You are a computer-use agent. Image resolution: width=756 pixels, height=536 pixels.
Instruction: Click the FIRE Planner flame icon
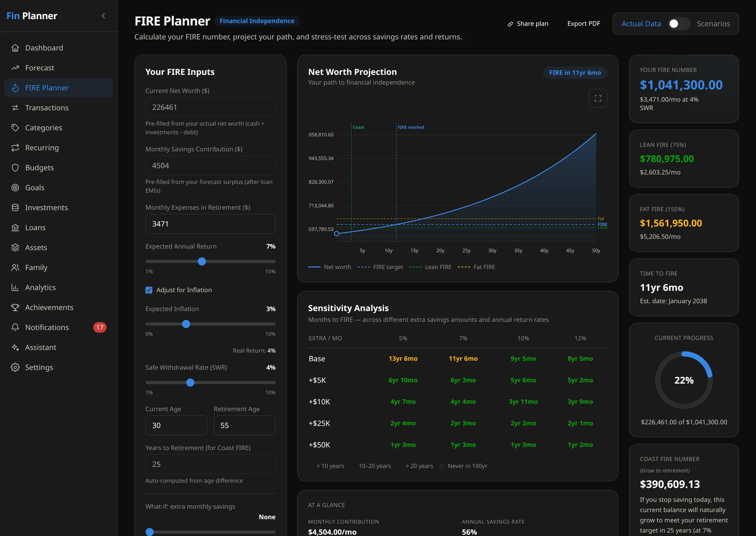coord(15,88)
